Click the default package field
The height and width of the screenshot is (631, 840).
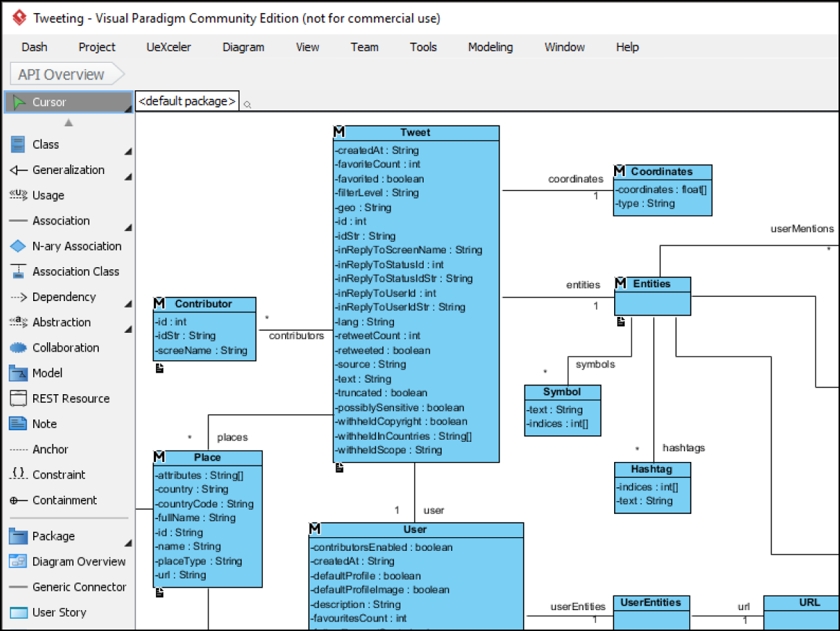tap(187, 101)
